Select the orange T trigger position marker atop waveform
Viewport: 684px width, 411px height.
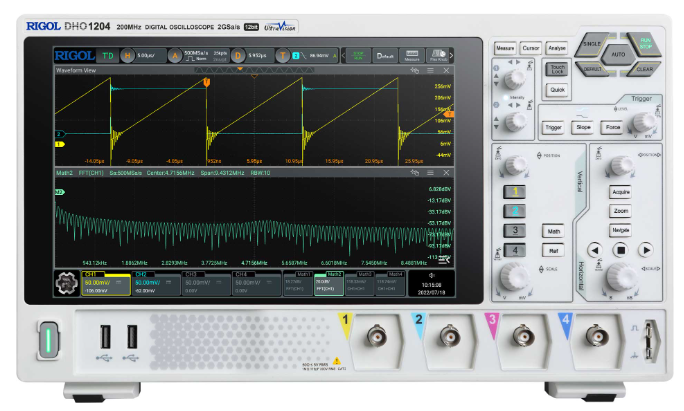coord(207,82)
